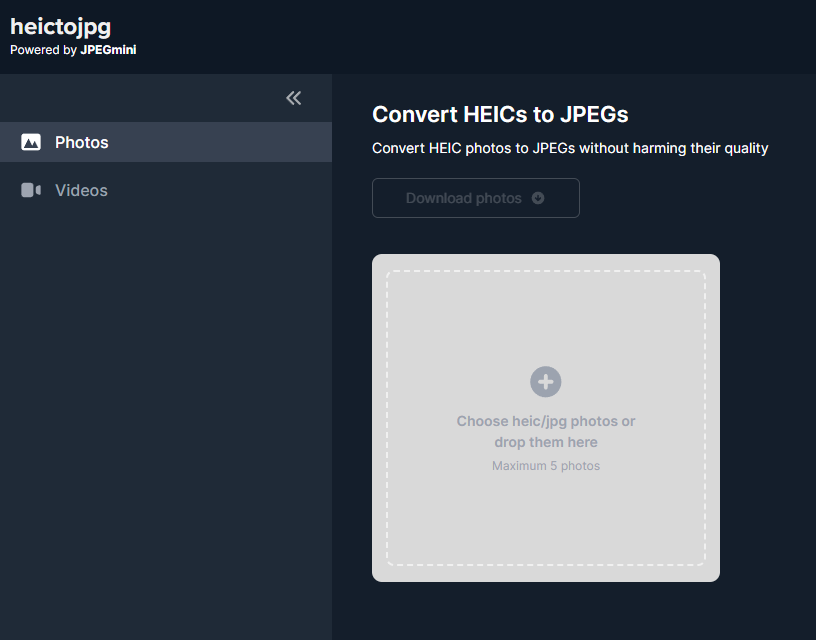The height and width of the screenshot is (640, 816).
Task: Click the 'Convert HEICs to JPEGs' heading
Action: point(500,114)
